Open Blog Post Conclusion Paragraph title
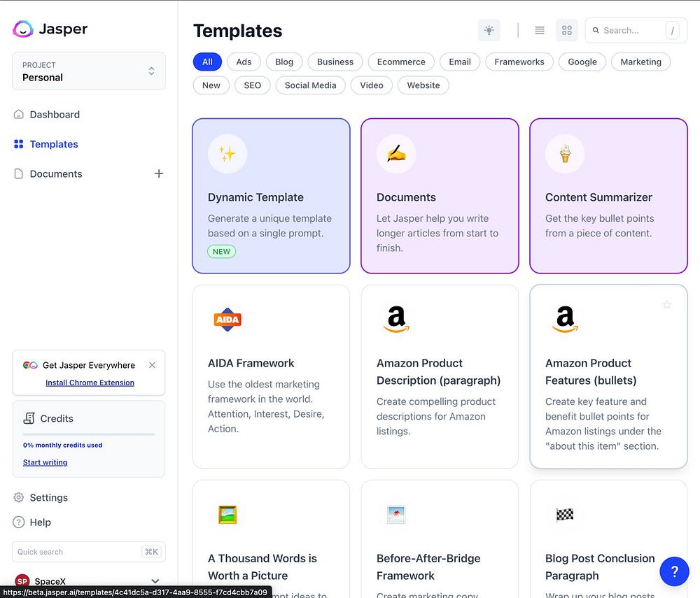The width and height of the screenshot is (700, 598). click(x=600, y=567)
